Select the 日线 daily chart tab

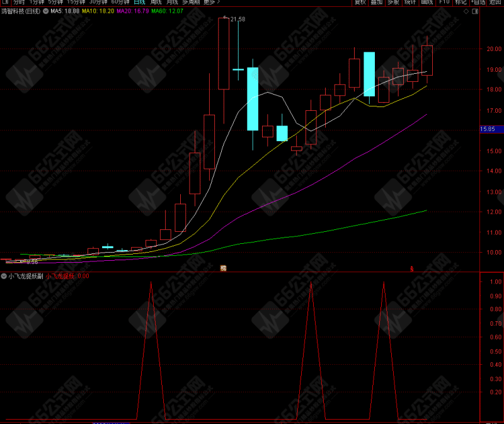point(139,2)
